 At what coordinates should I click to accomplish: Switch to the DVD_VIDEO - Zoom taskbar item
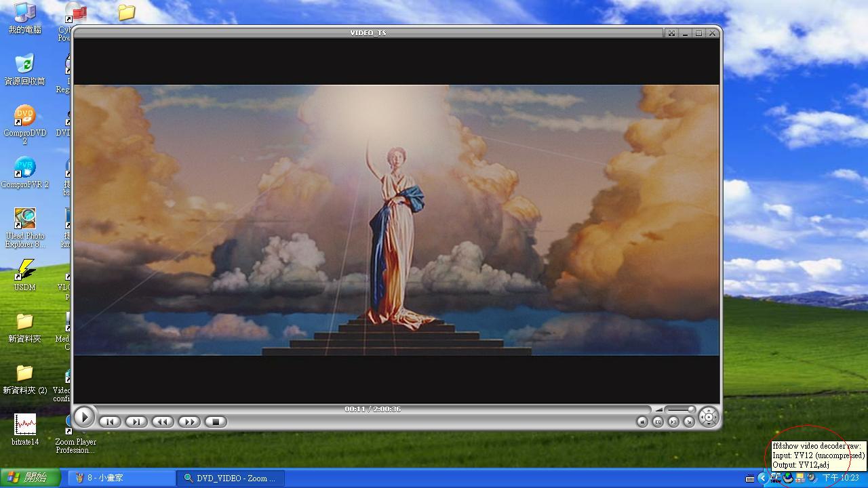coord(231,478)
